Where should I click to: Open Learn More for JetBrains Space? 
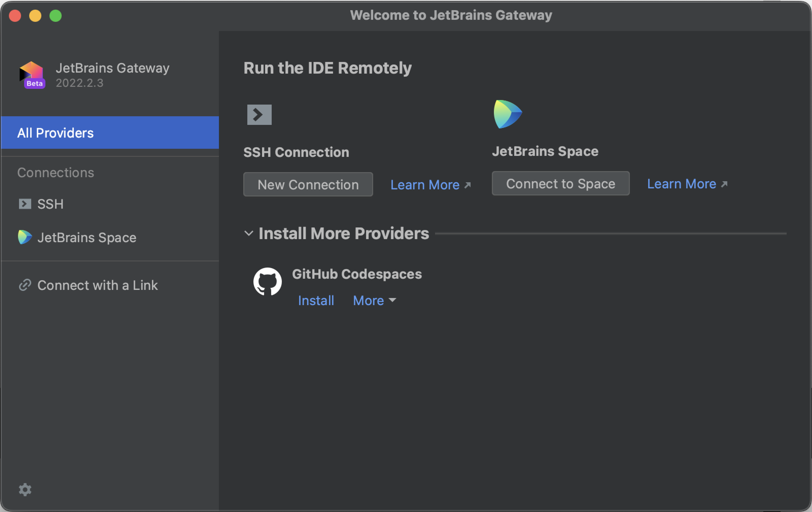tap(682, 184)
